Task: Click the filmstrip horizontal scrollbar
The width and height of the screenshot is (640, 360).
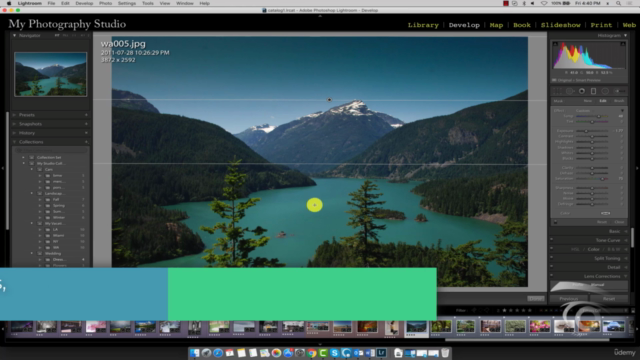Action: coord(527,339)
